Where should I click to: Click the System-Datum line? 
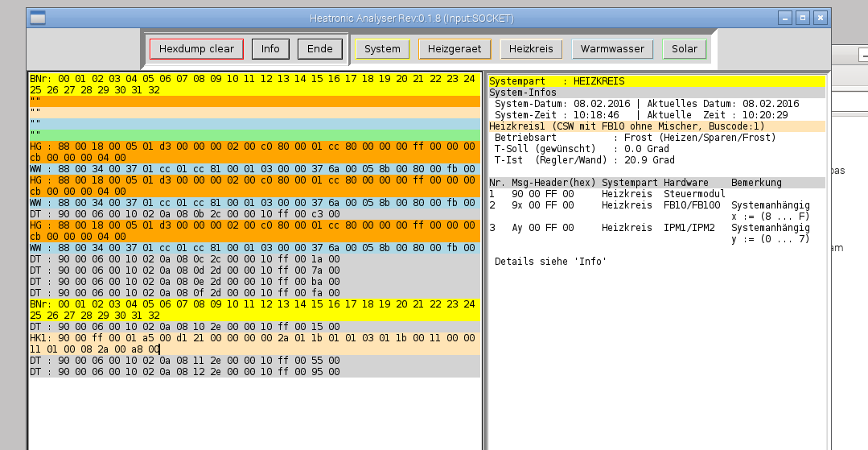click(647, 104)
